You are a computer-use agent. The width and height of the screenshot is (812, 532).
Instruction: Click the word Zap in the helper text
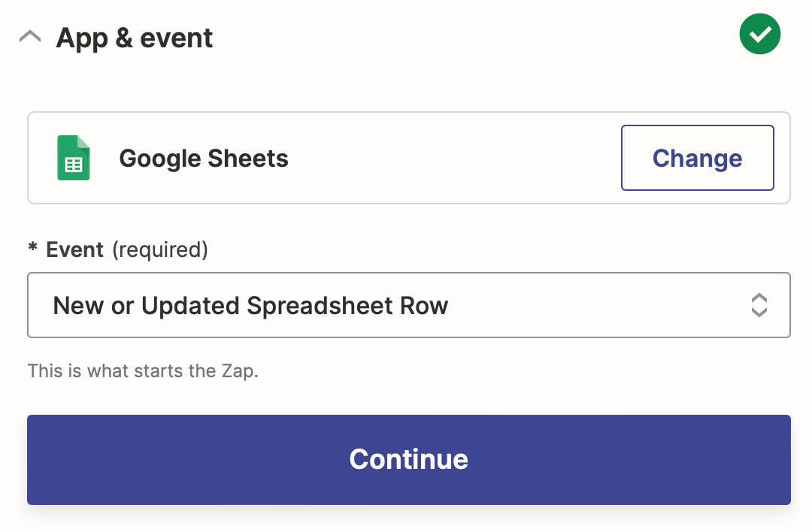240,371
